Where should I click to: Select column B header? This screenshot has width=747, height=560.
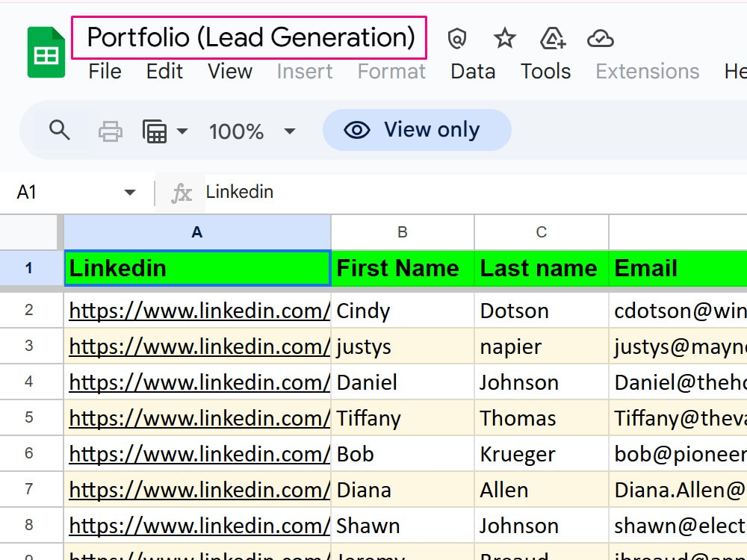(x=403, y=232)
